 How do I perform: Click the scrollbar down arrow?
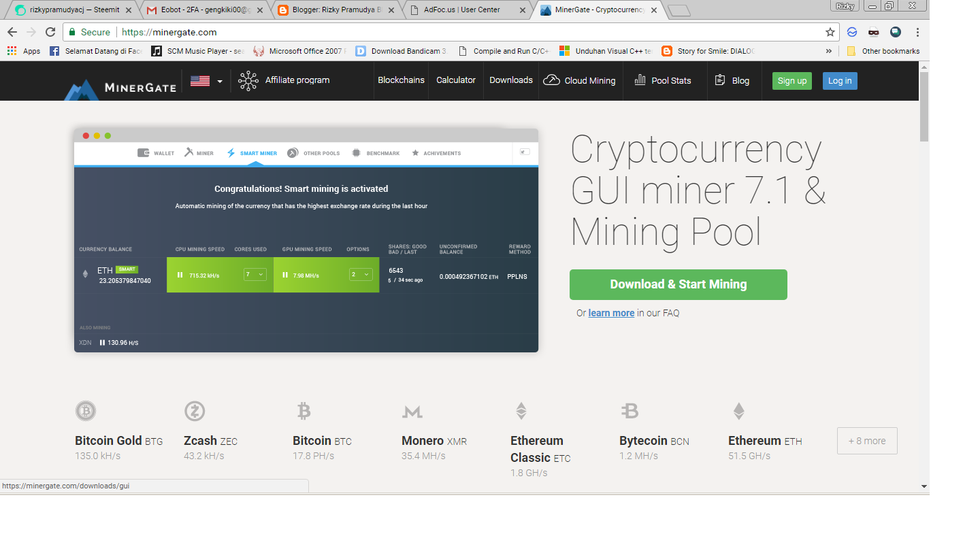coord(924,486)
